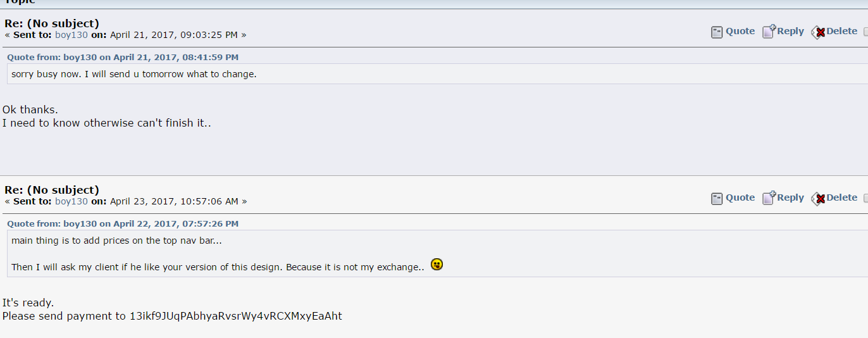868x338 pixels.
Task: Click the Quote icon on April 23 message
Action: coord(717,199)
